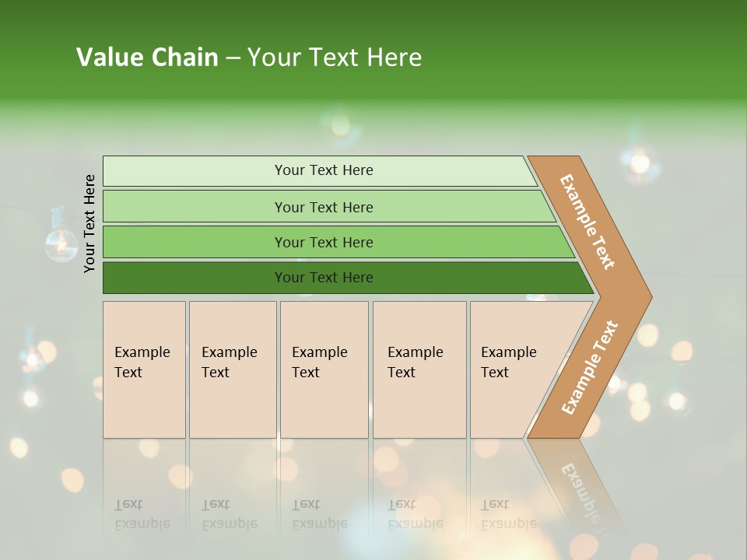
Task: Click the vertical 'Your Text Here' label
Action: 89,223
